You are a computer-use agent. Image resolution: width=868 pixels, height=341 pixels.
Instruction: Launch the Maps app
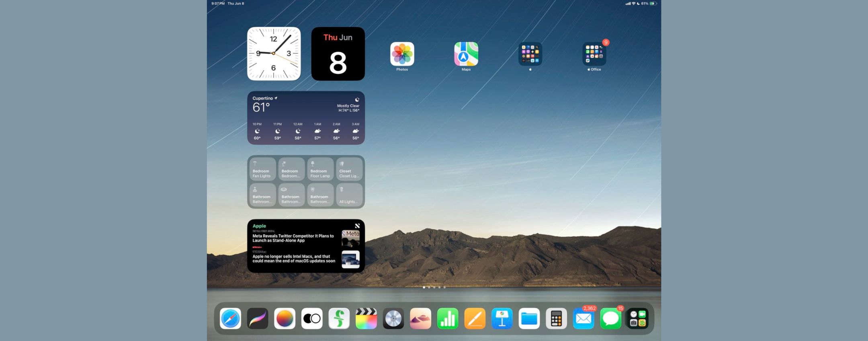466,54
